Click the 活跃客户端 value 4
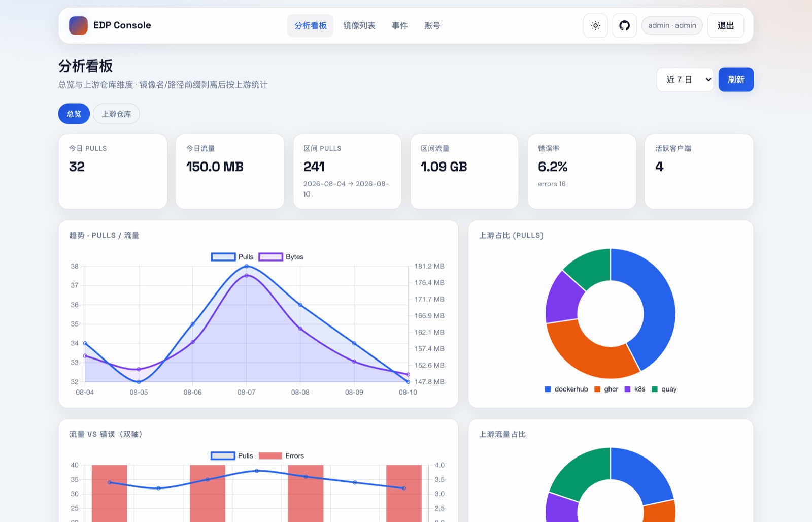The image size is (812, 522). pyautogui.click(x=659, y=167)
